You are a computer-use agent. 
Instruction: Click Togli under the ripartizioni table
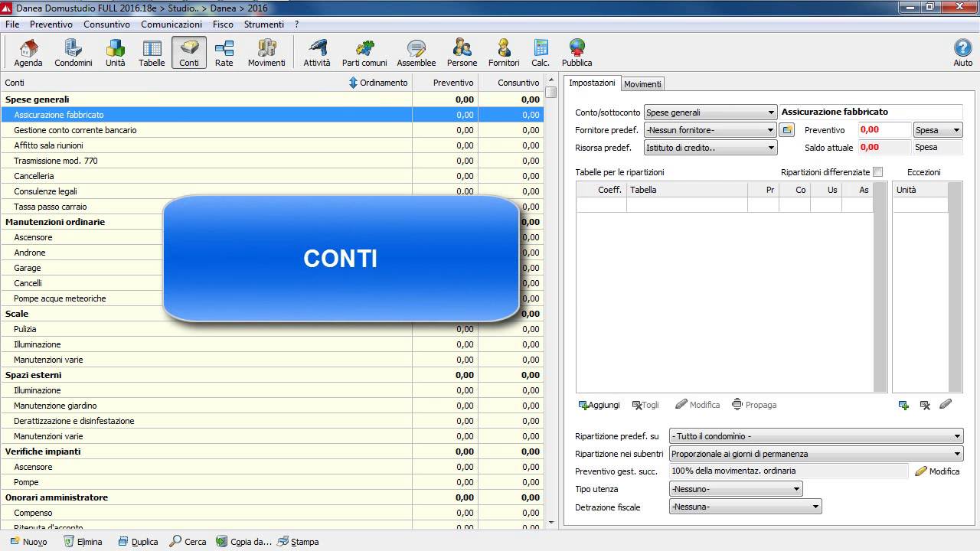(645, 405)
